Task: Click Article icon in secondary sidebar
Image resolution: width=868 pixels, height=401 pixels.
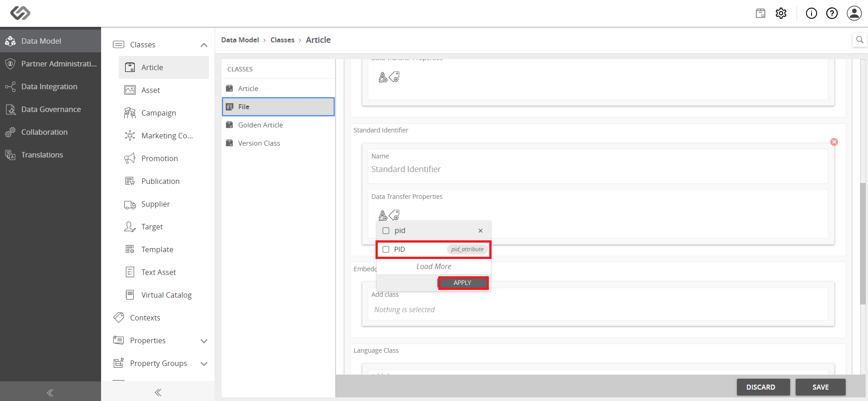Action: 130,67
